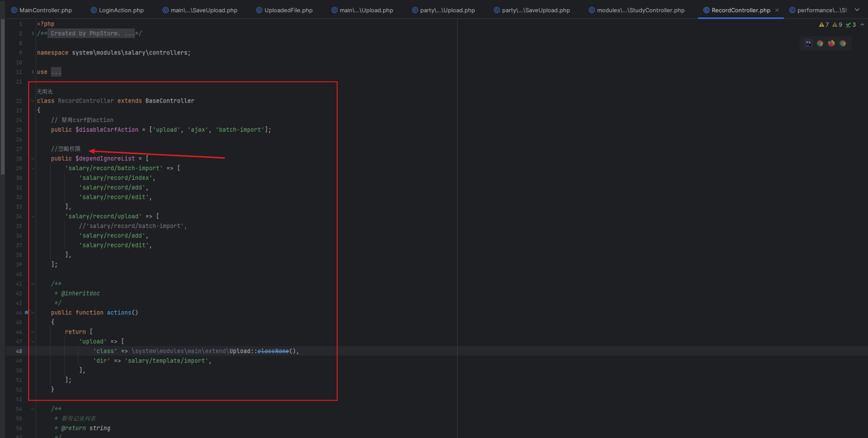Select the UploadedFile.php tab
Screen dimensions: 868x438
(284, 10)
